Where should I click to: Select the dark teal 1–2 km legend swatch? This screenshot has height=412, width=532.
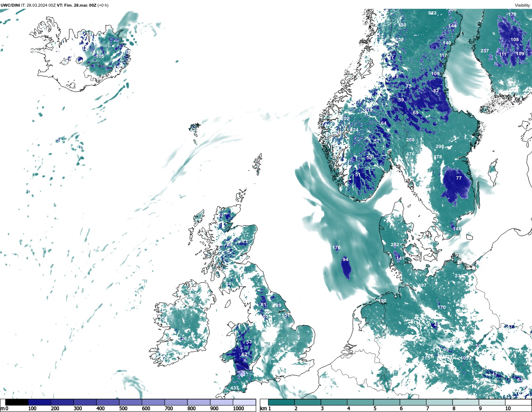281,402
